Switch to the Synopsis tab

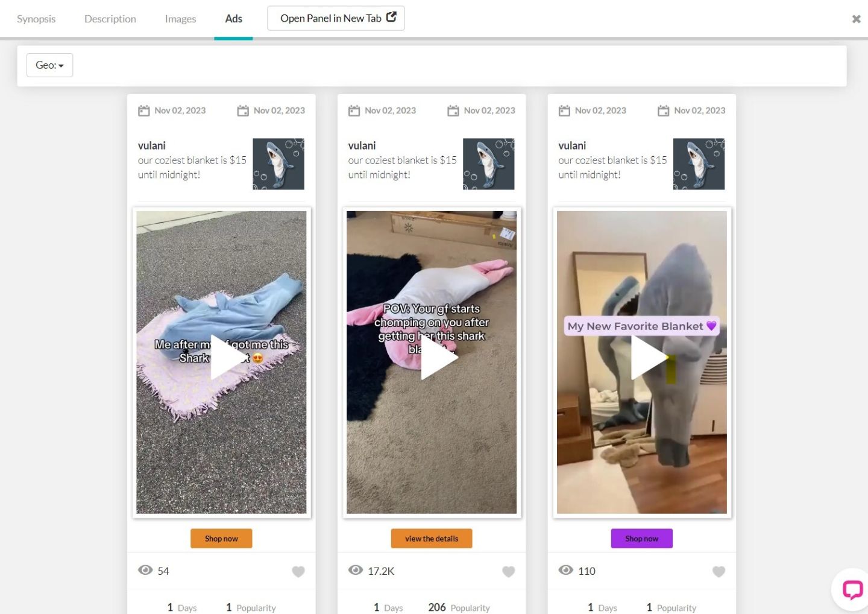(36, 19)
